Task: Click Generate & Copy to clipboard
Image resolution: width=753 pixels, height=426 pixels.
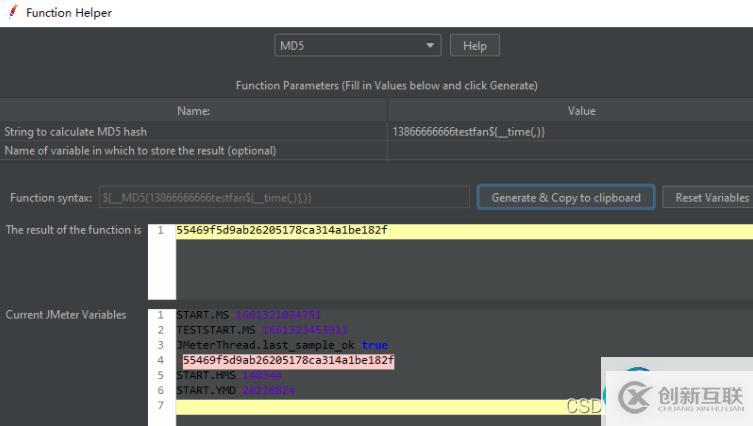Action: (566, 197)
